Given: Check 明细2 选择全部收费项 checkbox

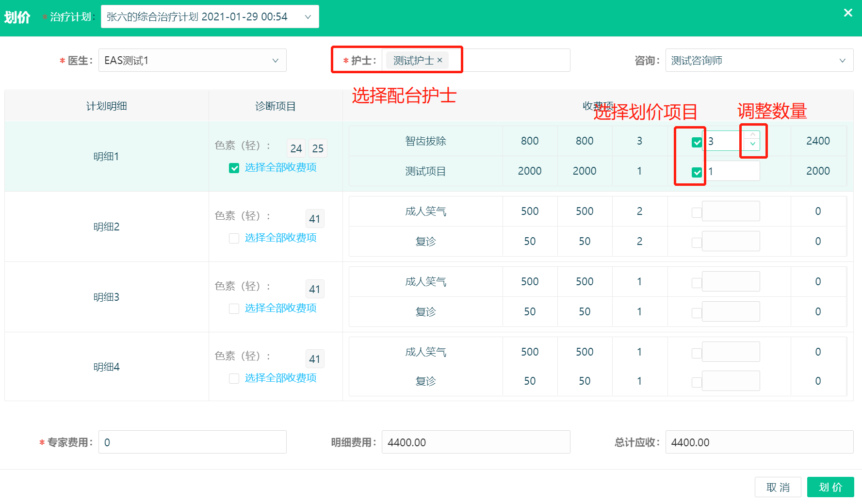Looking at the screenshot, I should (x=234, y=238).
